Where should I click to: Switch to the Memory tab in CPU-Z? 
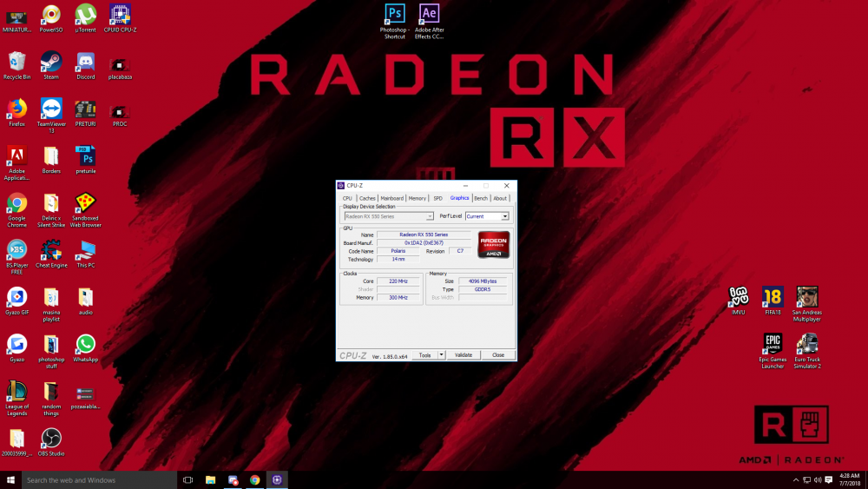click(x=418, y=198)
